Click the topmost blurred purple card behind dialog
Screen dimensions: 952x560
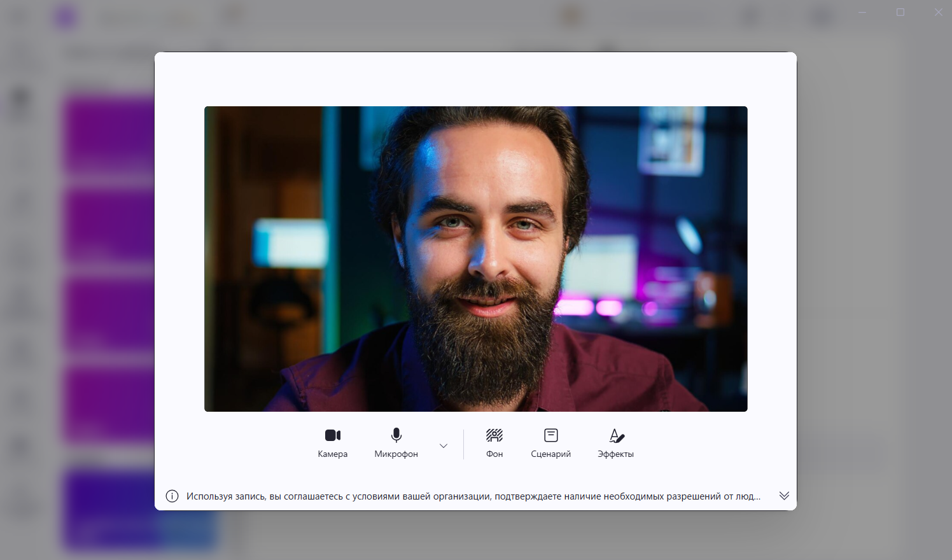pyautogui.click(x=108, y=134)
